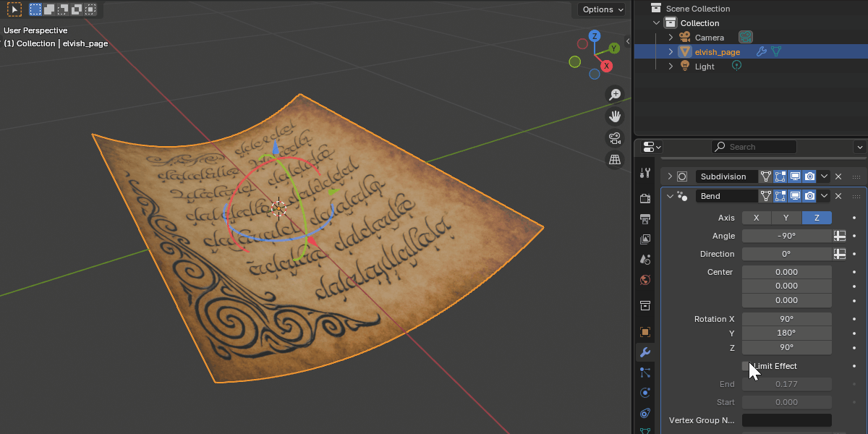Toggle Subdivision modifier edit mode display
868x434 pixels.
coord(780,176)
